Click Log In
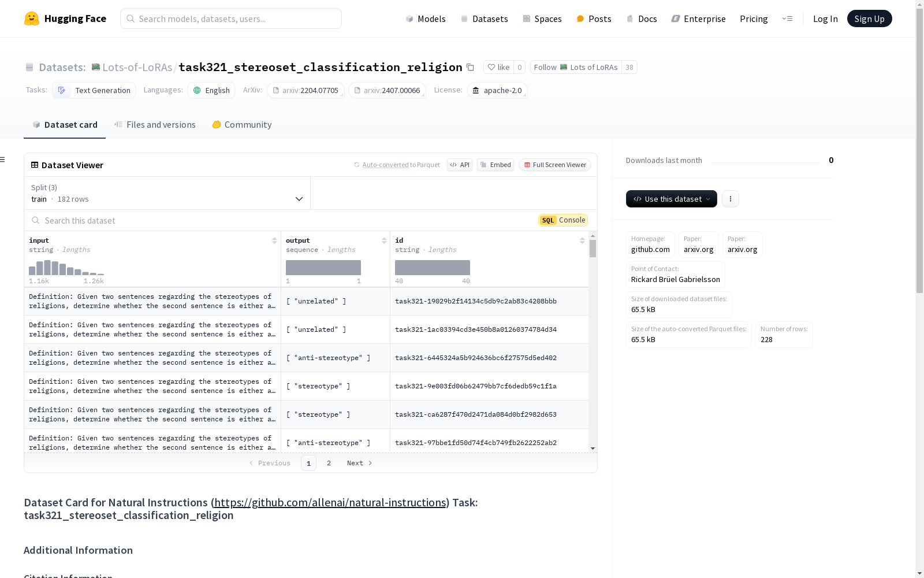This screenshot has height=578, width=924. (825, 18)
